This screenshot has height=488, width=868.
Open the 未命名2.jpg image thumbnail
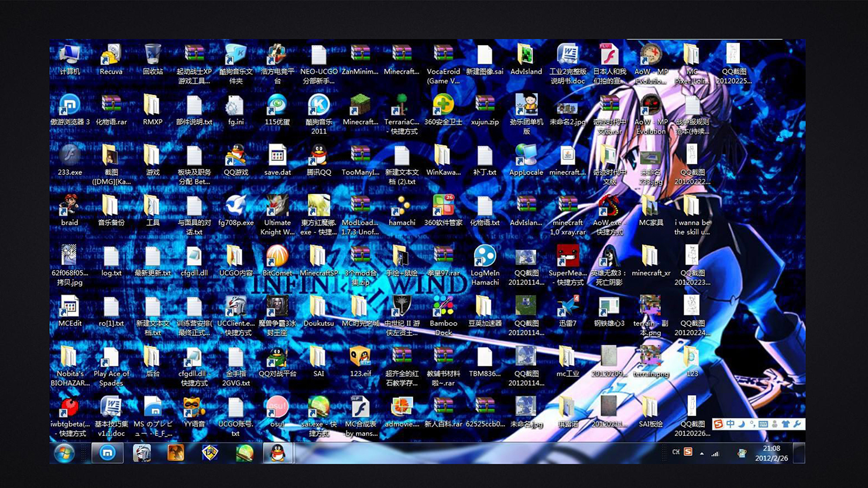[x=567, y=110]
